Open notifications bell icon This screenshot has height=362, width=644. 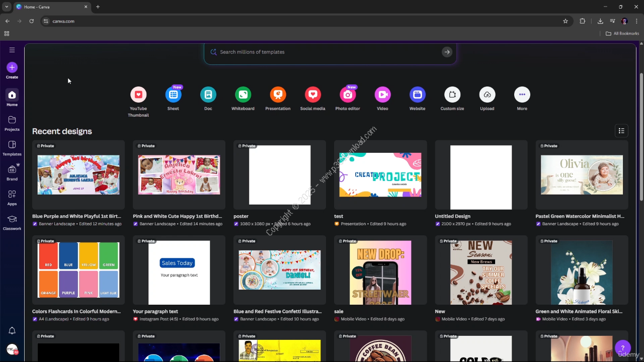point(12,331)
